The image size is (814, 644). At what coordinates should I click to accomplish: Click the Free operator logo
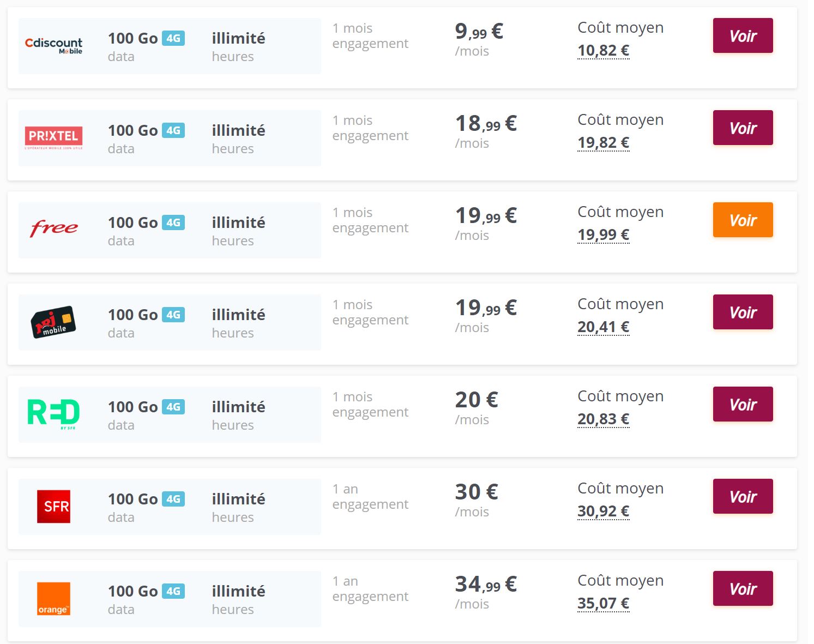[53, 228]
